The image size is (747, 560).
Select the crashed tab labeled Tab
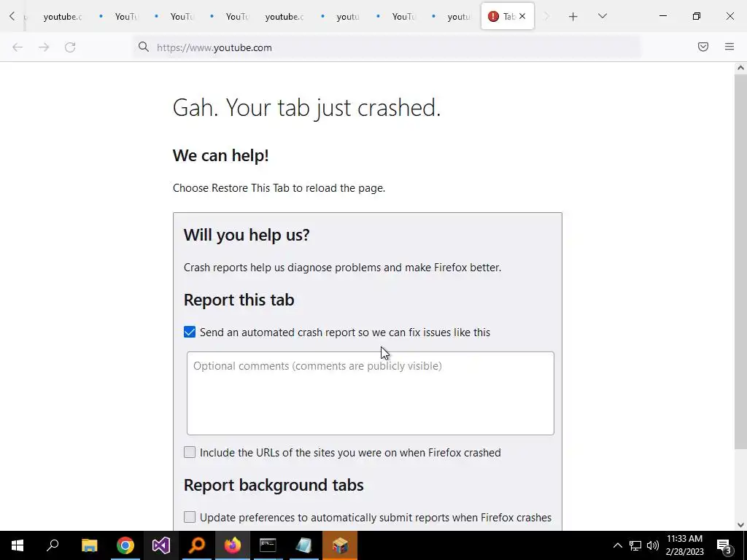coord(508,16)
